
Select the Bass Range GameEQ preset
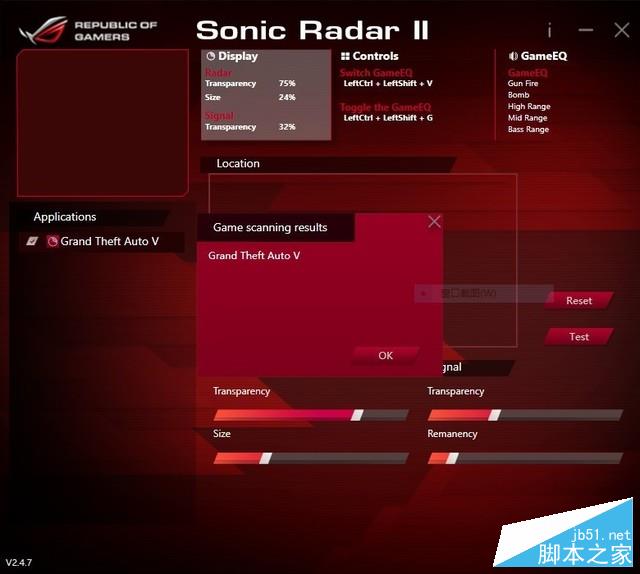(x=528, y=129)
